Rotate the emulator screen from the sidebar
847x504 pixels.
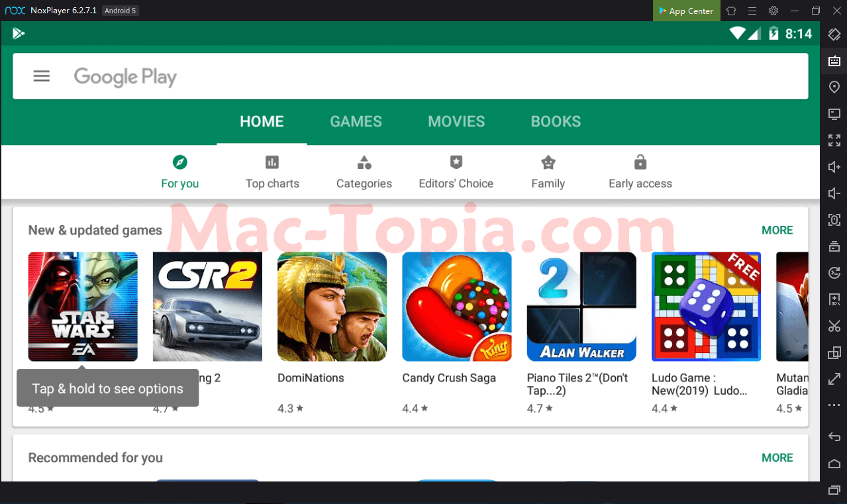(x=834, y=34)
